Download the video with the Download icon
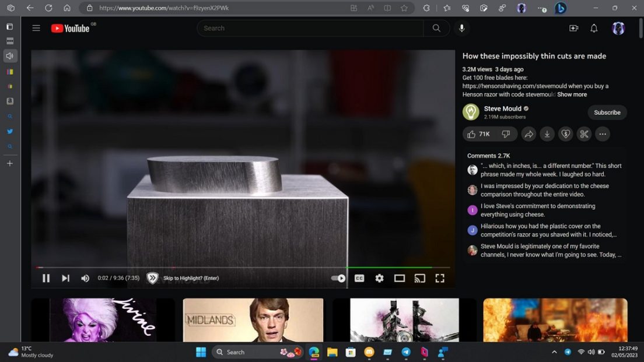This screenshot has width=644, height=362. pyautogui.click(x=547, y=134)
